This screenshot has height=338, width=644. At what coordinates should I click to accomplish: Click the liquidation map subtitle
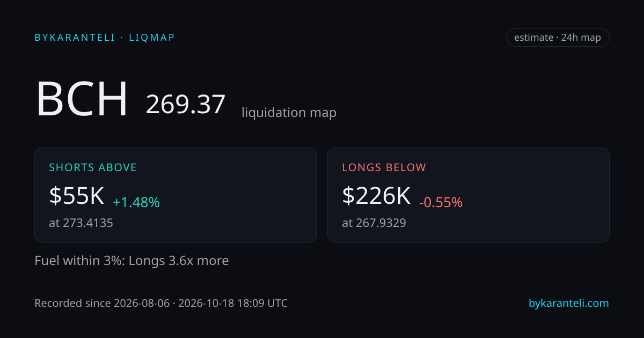pos(289,113)
